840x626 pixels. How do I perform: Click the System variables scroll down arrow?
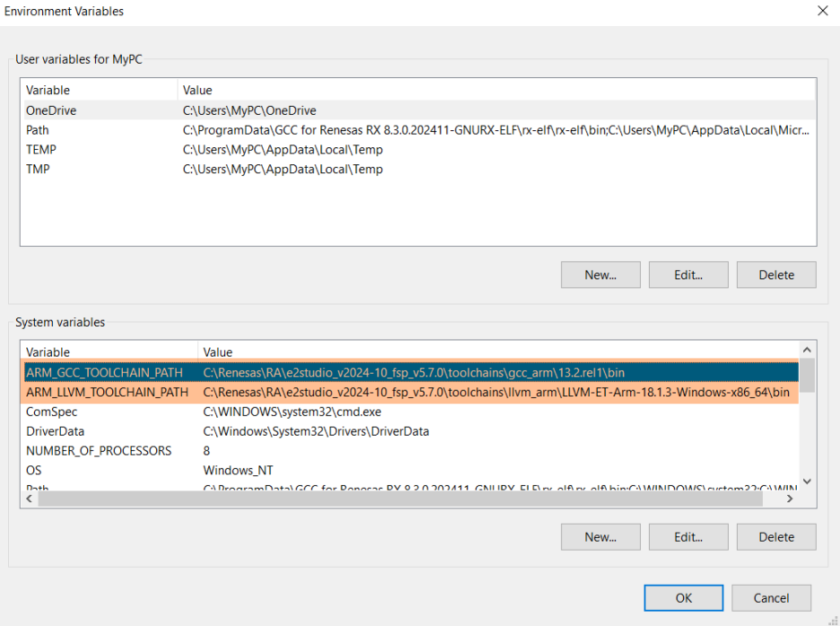808,481
